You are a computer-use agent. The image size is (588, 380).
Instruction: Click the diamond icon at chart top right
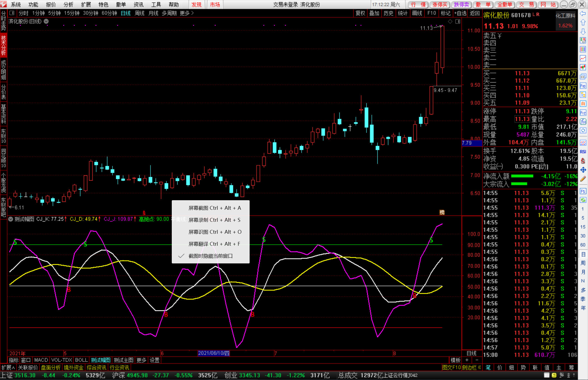[x=450, y=22]
